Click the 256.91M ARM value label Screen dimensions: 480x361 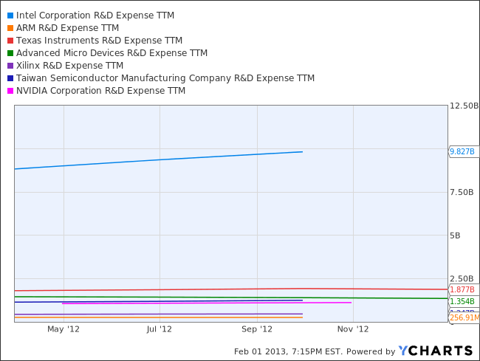coord(464,317)
